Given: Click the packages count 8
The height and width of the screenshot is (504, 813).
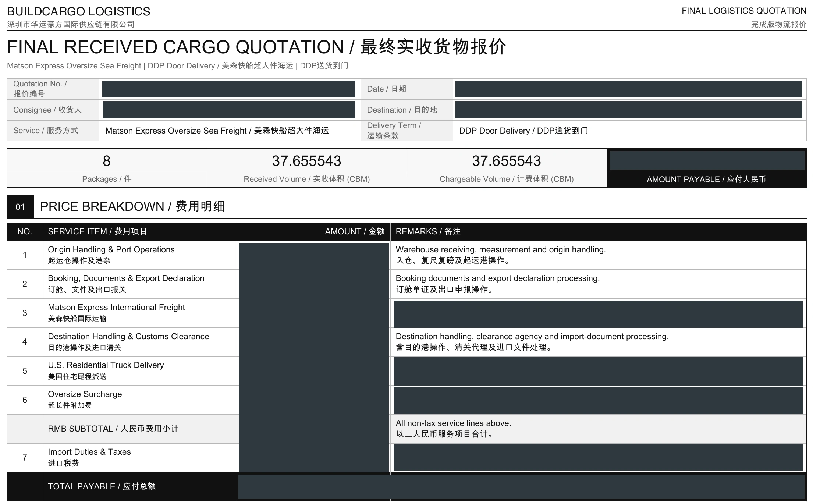Looking at the screenshot, I should (x=107, y=161).
